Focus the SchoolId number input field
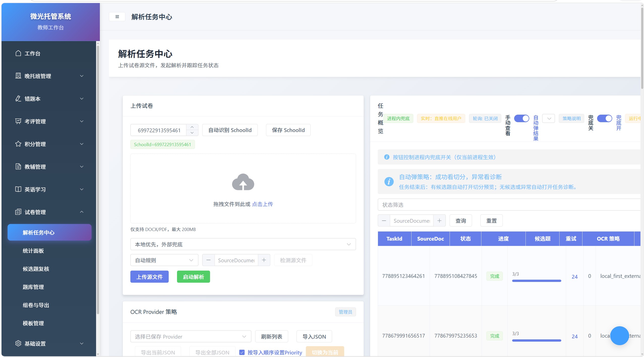The image size is (644, 357). tap(159, 130)
